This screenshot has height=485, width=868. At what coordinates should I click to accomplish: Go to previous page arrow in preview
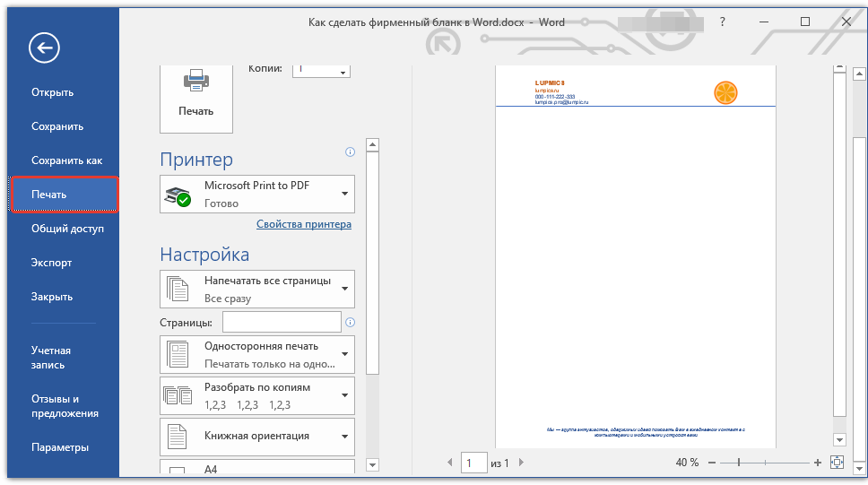tap(449, 462)
